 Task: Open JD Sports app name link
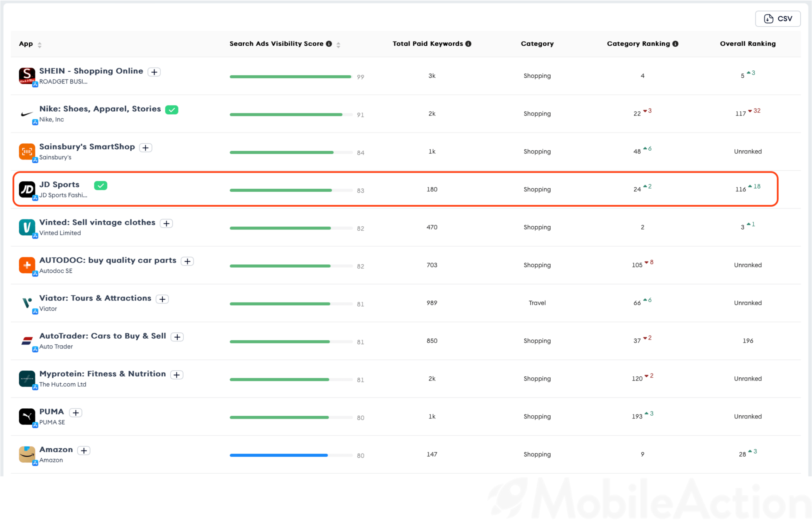[59, 184]
